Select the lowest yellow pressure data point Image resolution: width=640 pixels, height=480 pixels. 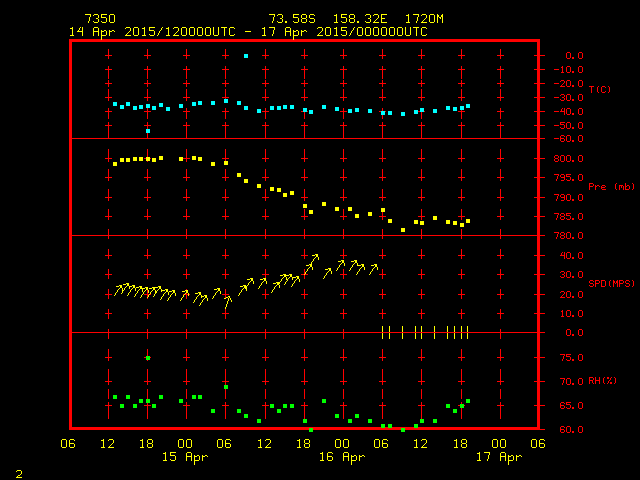(403, 230)
